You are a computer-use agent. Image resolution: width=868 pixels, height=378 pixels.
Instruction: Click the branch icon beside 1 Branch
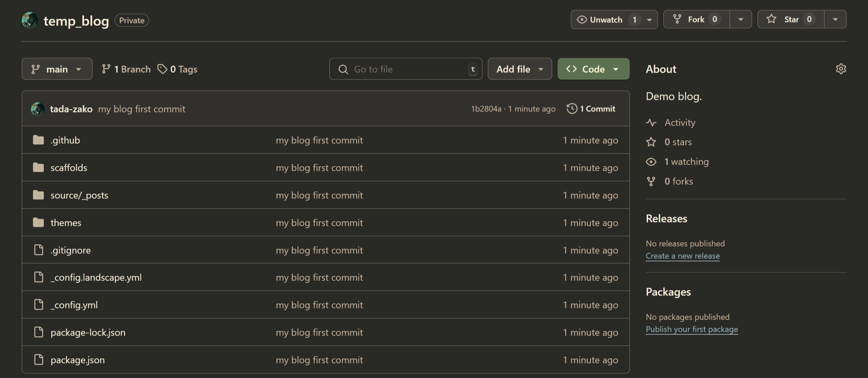pos(106,69)
